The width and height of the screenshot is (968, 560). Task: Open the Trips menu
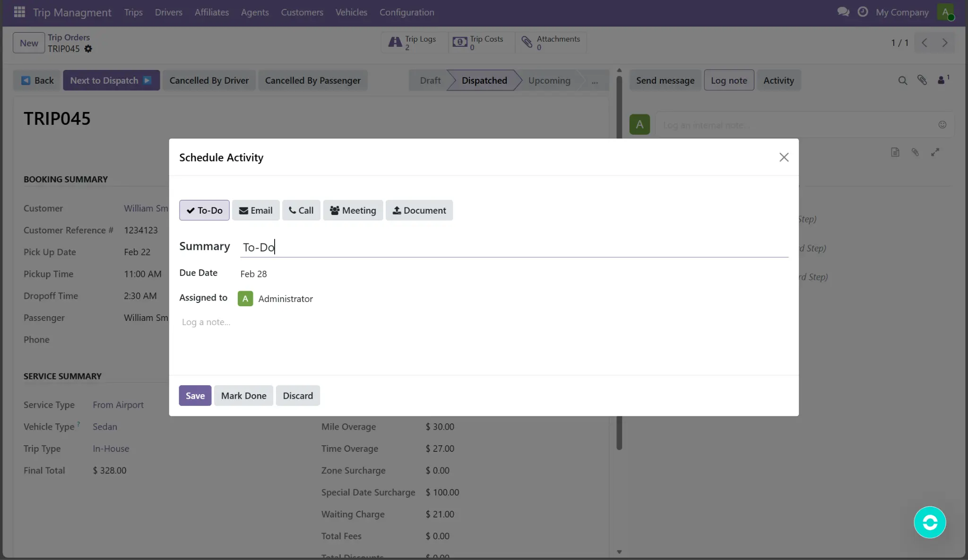tap(133, 12)
